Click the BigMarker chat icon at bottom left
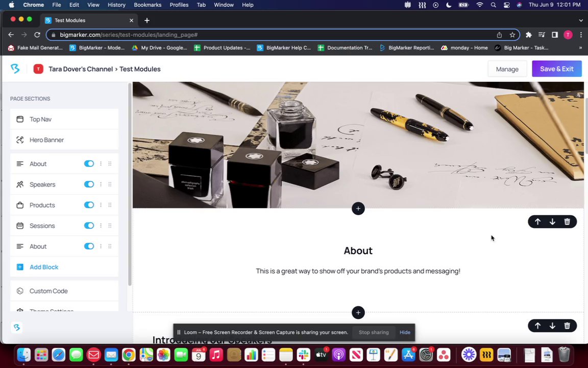The height and width of the screenshot is (368, 588). click(16, 328)
